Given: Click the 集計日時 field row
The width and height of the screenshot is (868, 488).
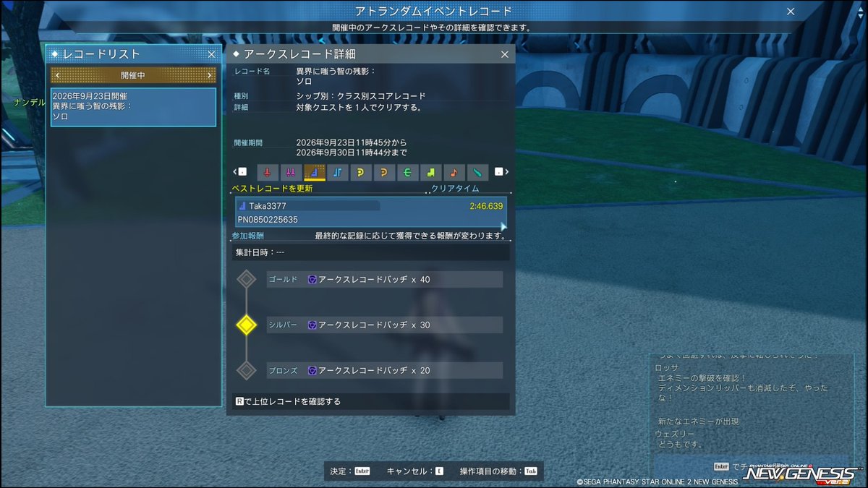Looking at the screenshot, I should 371,252.
